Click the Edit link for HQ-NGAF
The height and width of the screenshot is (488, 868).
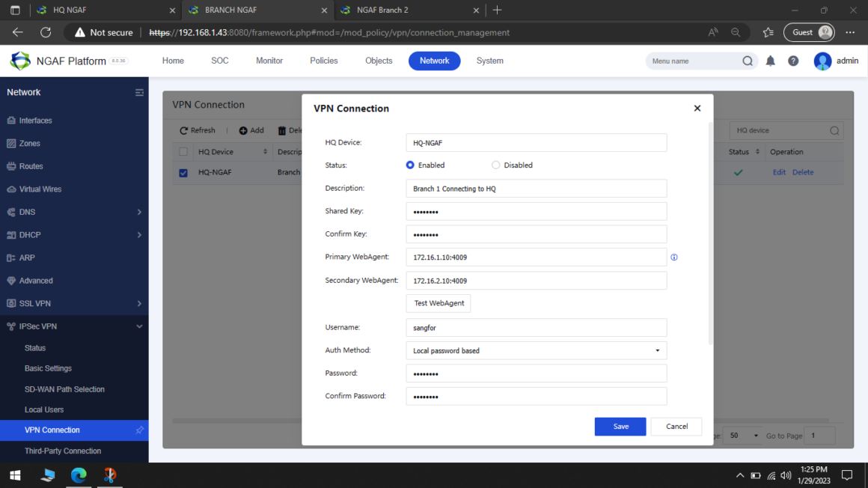coord(779,172)
